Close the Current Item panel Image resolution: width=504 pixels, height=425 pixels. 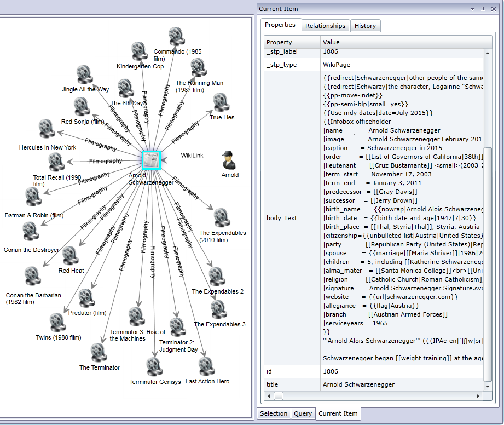pyautogui.click(x=494, y=9)
